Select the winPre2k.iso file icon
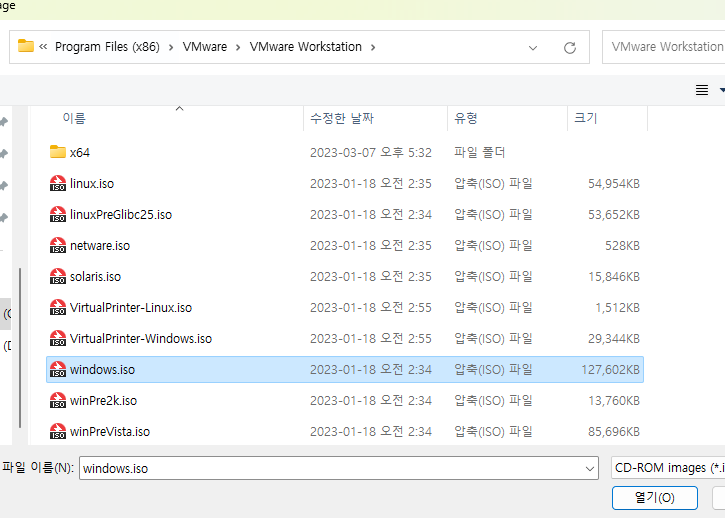 (58, 400)
